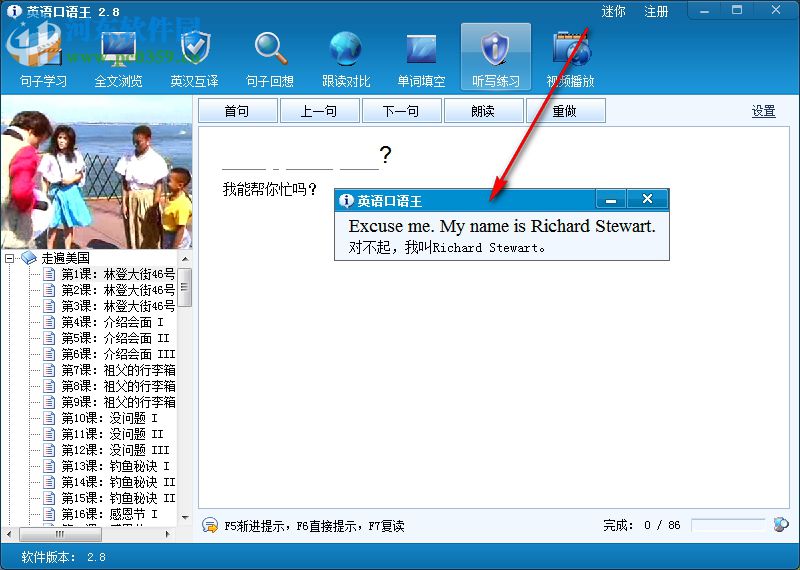This screenshot has height=570, width=800.
Task: Select lesson 第1课：林登大街46号
Action: [118, 274]
